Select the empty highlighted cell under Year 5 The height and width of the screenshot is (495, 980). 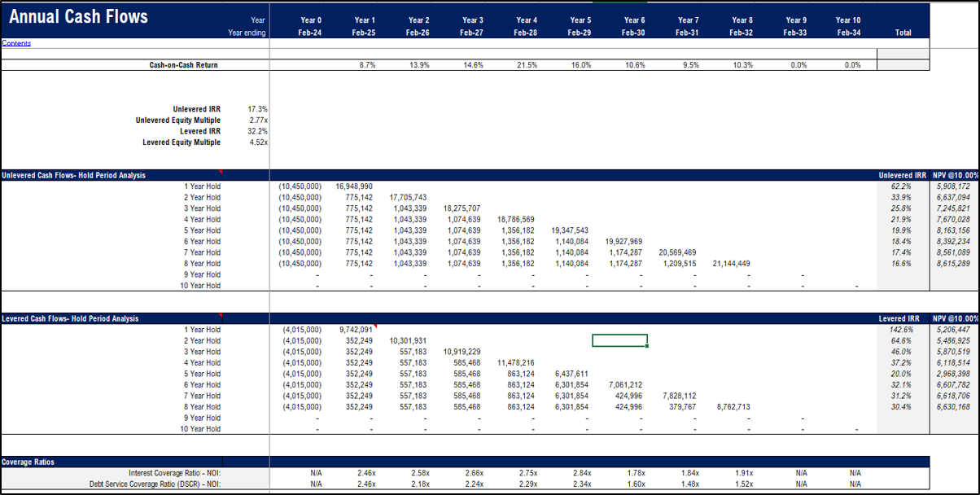tap(619, 340)
